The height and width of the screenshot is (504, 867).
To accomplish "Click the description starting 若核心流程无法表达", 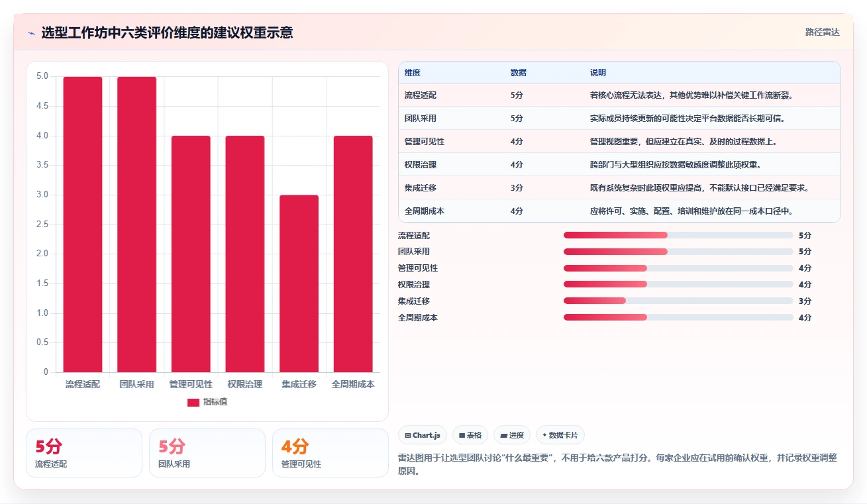I will (x=691, y=95).
